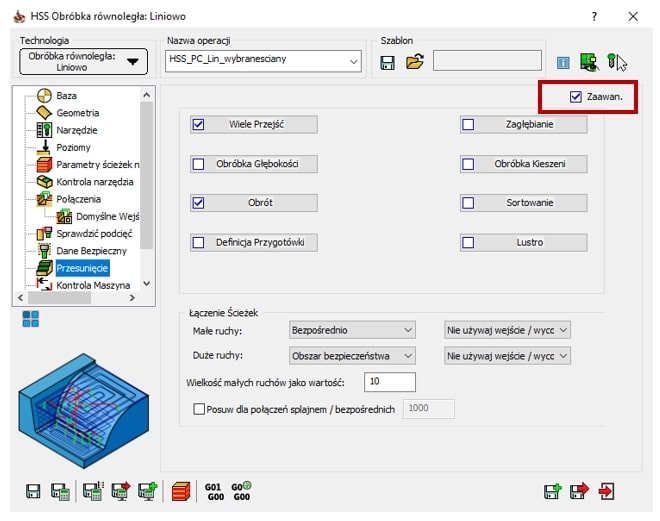Click the save and copy green plus icon

(x=553, y=492)
